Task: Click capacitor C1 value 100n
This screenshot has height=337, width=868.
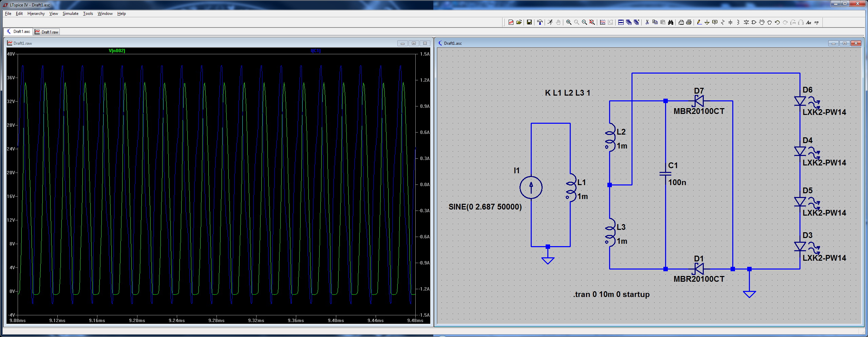Action: (x=677, y=182)
